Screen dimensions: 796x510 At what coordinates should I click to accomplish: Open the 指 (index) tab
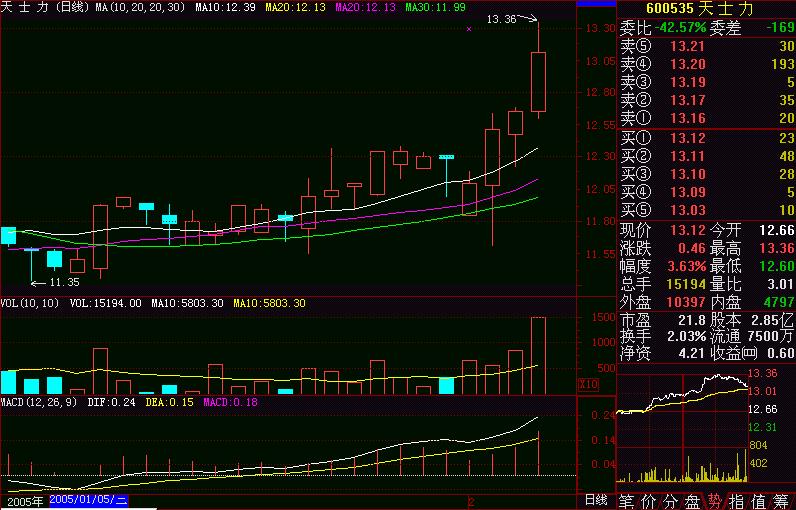[x=737, y=500]
